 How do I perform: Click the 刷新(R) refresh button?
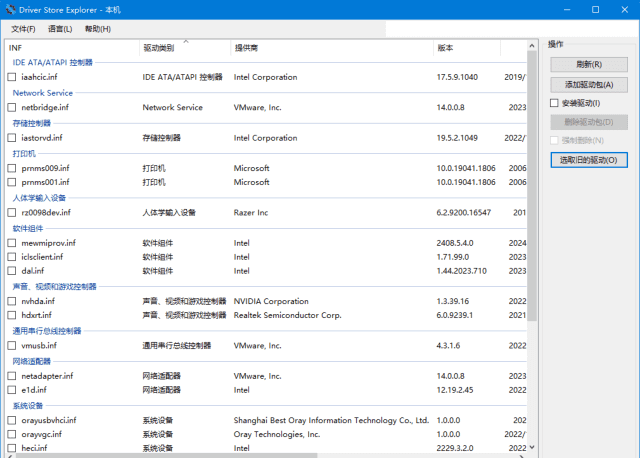pyautogui.click(x=589, y=64)
